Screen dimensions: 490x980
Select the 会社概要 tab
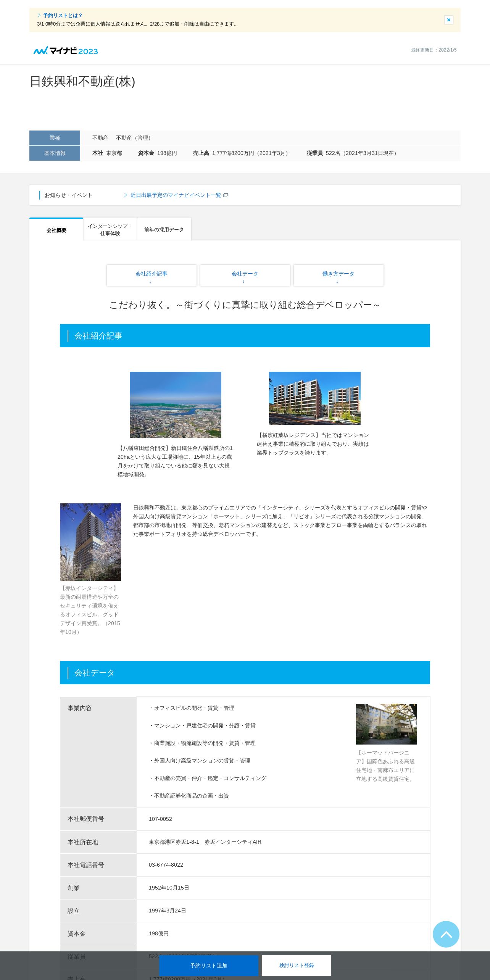(x=56, y=230)
